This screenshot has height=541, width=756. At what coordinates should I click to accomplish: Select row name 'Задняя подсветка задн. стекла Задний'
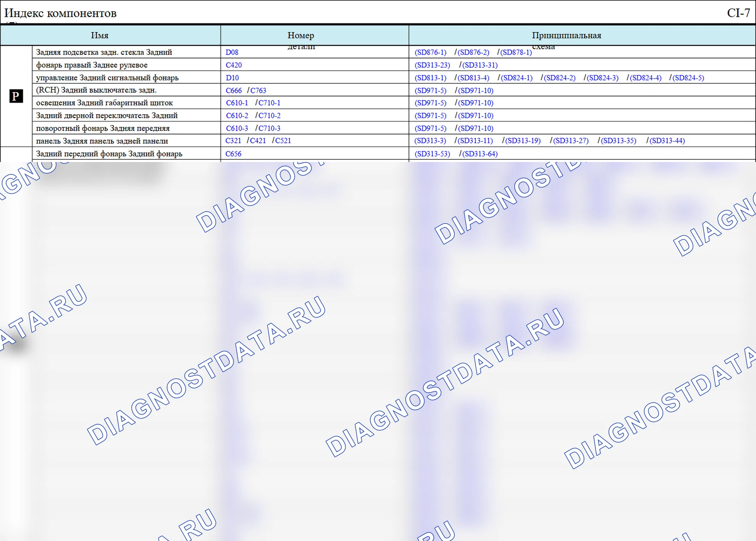104,52
